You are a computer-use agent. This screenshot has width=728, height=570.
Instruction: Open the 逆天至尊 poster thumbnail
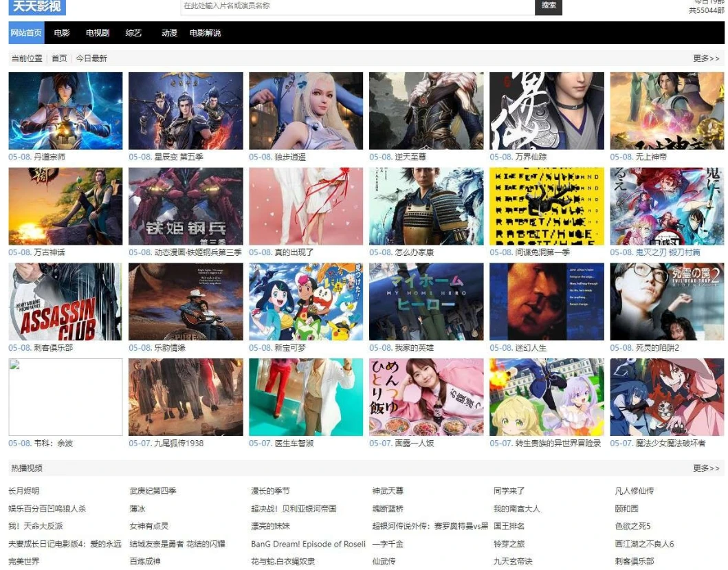(426, 111)
